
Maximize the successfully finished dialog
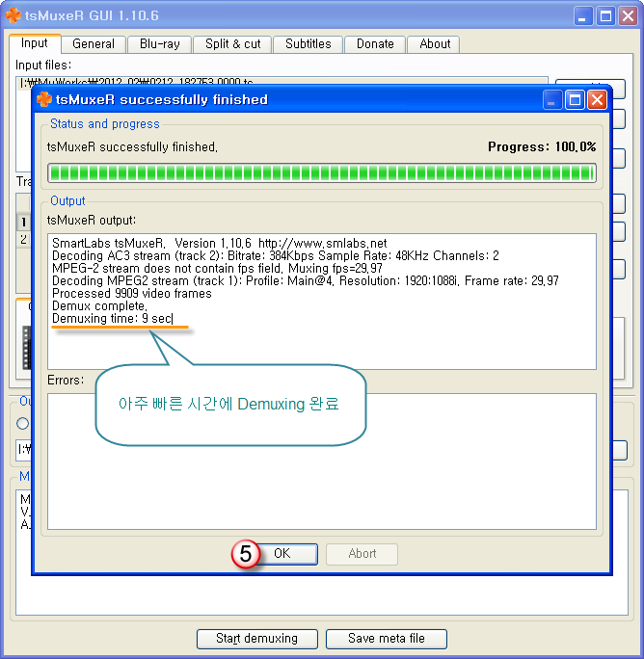point(575,100)
